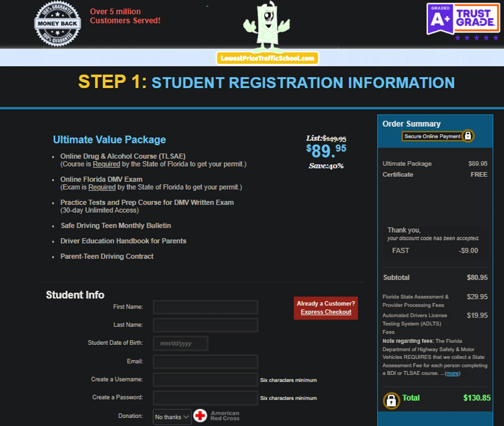This screenshot has height=426, width=504.
Task: Click the Create a Username field
Action: point(206,380)
